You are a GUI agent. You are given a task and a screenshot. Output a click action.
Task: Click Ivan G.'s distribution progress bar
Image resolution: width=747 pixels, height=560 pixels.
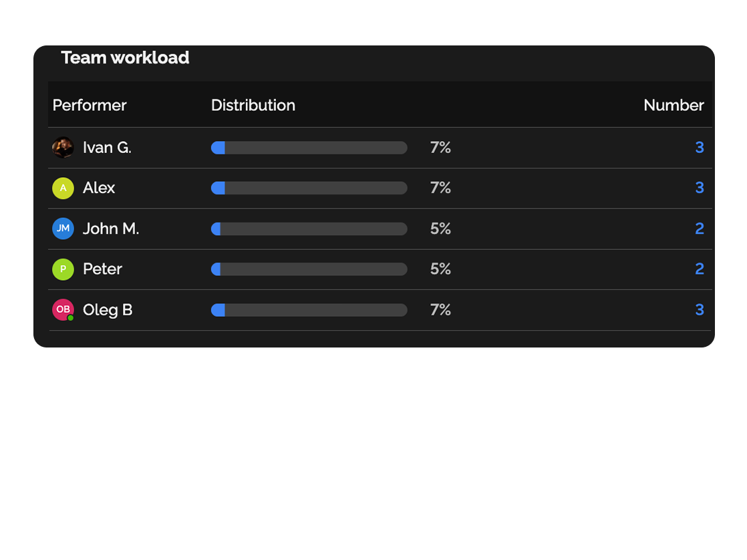pos(309,147)
